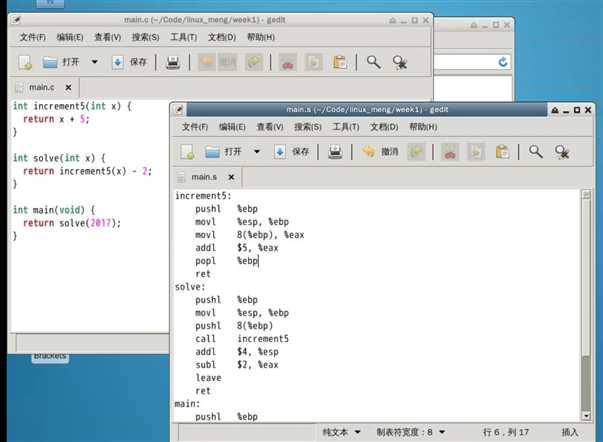The width and height of the screenshot is (603, 442).
Task: Undo last edit in main.s window
Action: 368,152
